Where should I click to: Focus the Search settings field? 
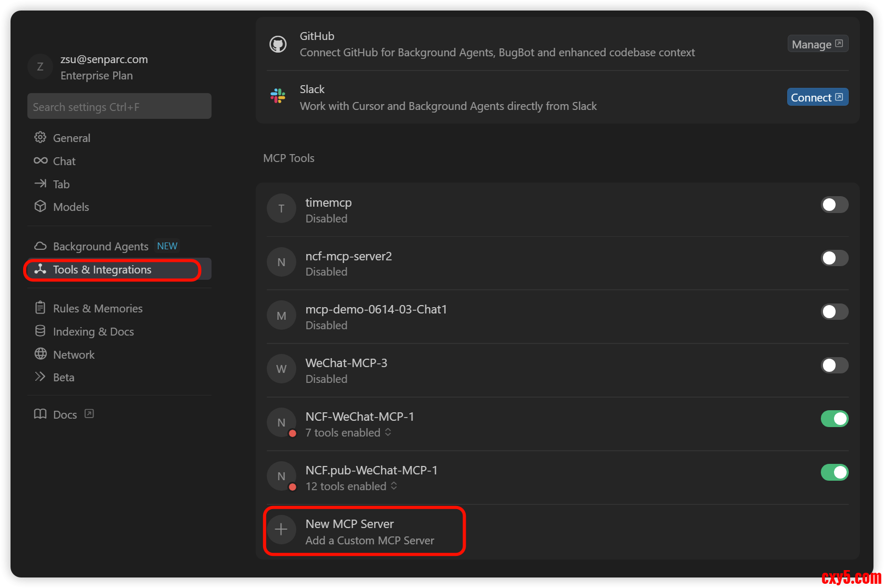tap(119, 107)
